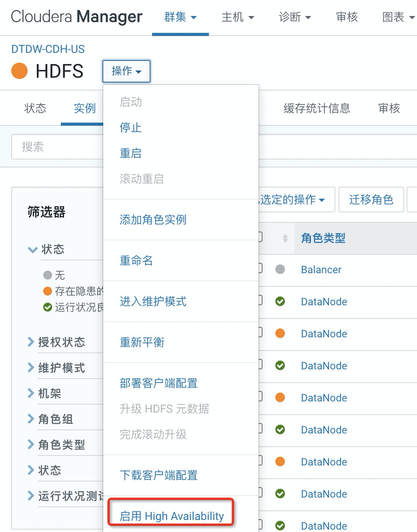The height and width of the screenshot is (532, 417).
Task: Open the 群集 dropdown in the top navigation
Action: click(180, 17)
